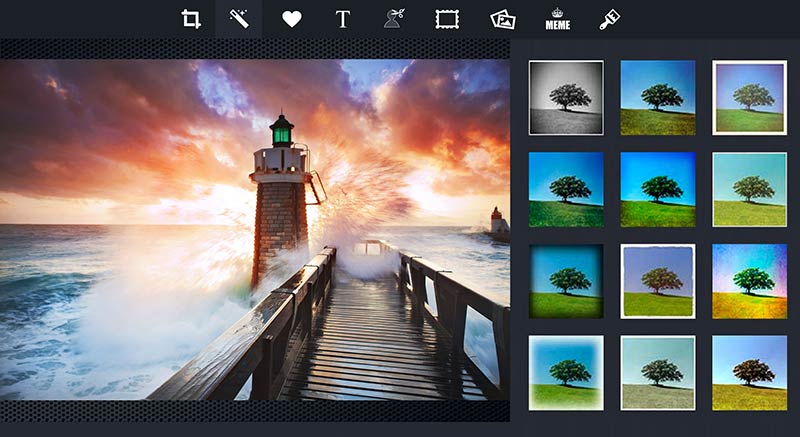Select the purple filter with torn white edge
Screen dimensions: 800x437
point(658,281)
